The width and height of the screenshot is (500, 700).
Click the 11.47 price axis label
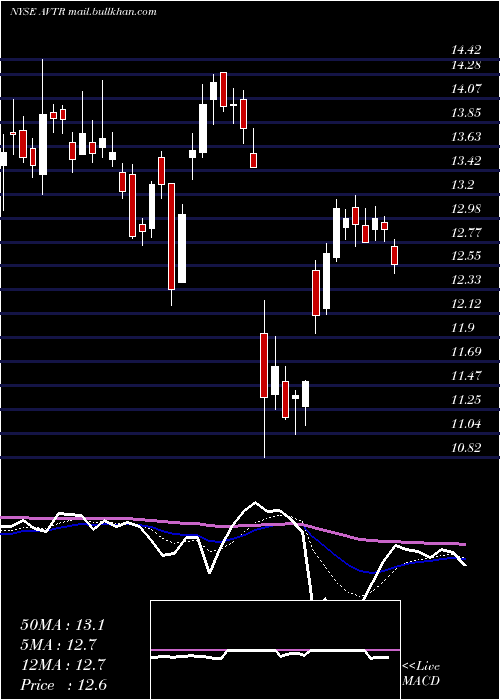pyautogui.click(x=466, y=375)
